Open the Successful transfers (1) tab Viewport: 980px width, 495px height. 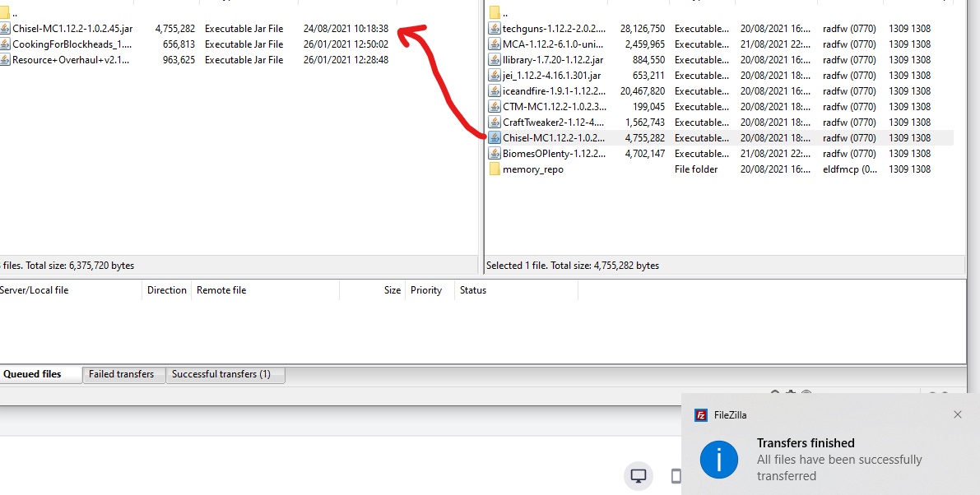click(x=225, y=374)
